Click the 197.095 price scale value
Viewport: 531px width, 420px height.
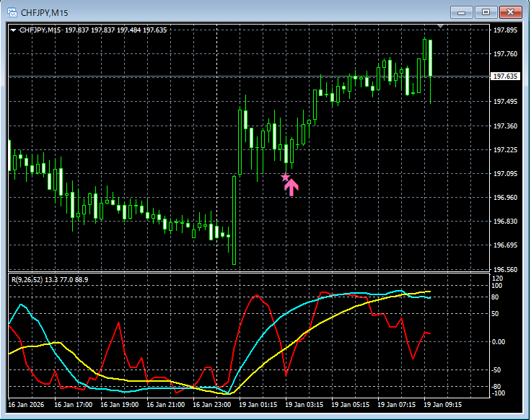(505, 173)
